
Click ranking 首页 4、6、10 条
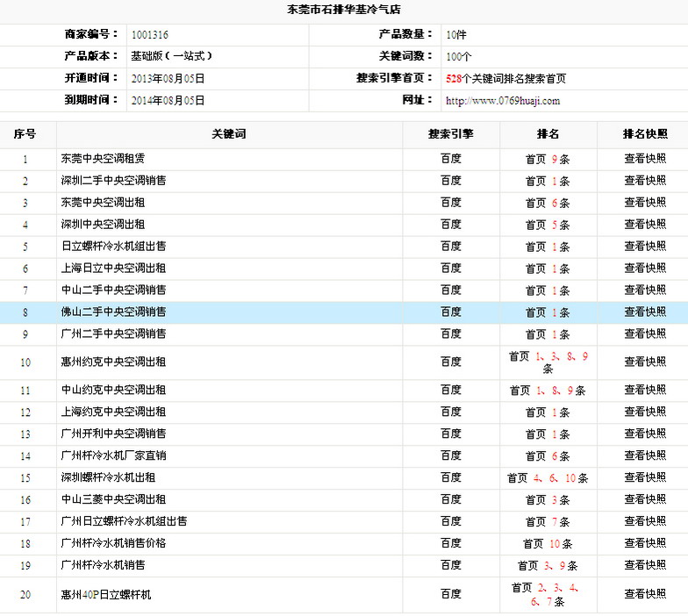point(548,478)
